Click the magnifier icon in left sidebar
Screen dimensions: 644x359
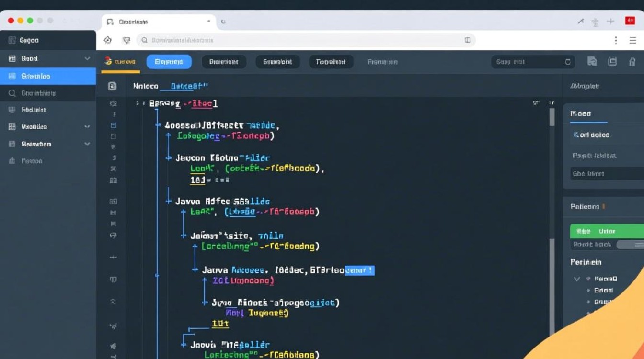tap(12, 93)
